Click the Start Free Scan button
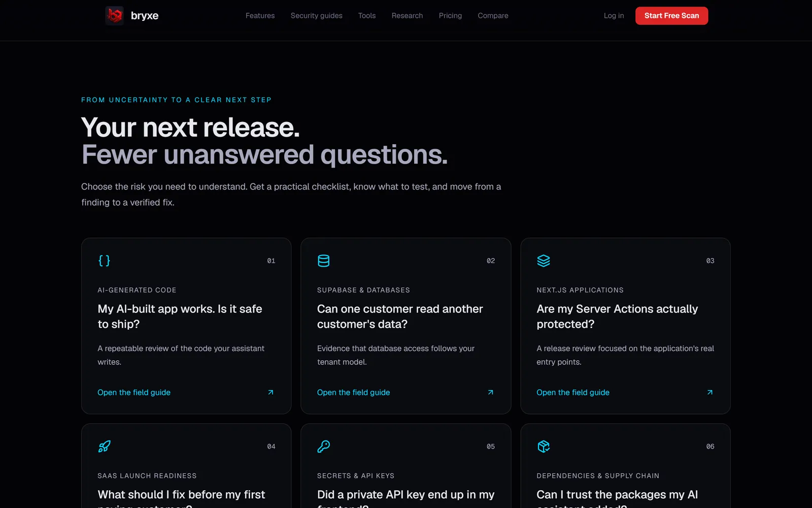 coord(671,16)
